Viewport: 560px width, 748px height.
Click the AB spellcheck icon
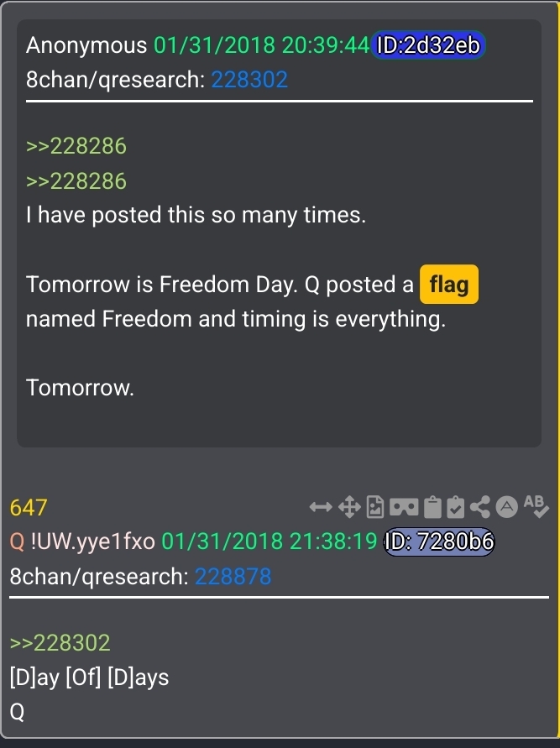(536, 506)
